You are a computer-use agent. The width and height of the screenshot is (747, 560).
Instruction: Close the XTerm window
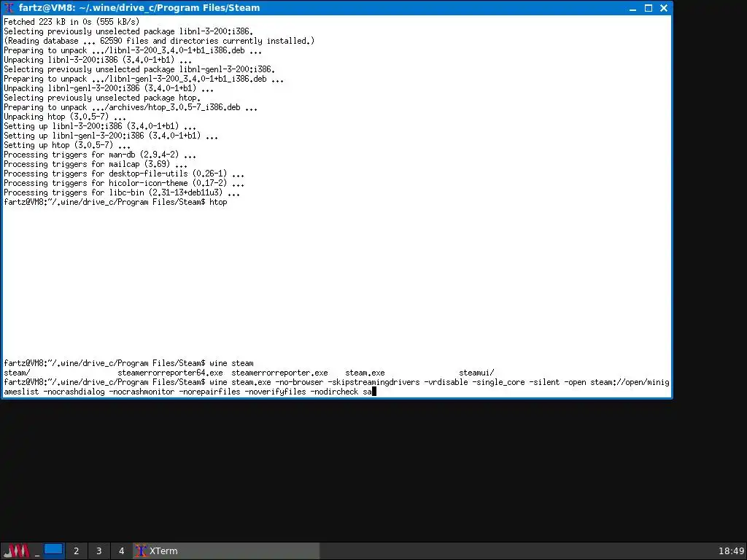[664, 8]
